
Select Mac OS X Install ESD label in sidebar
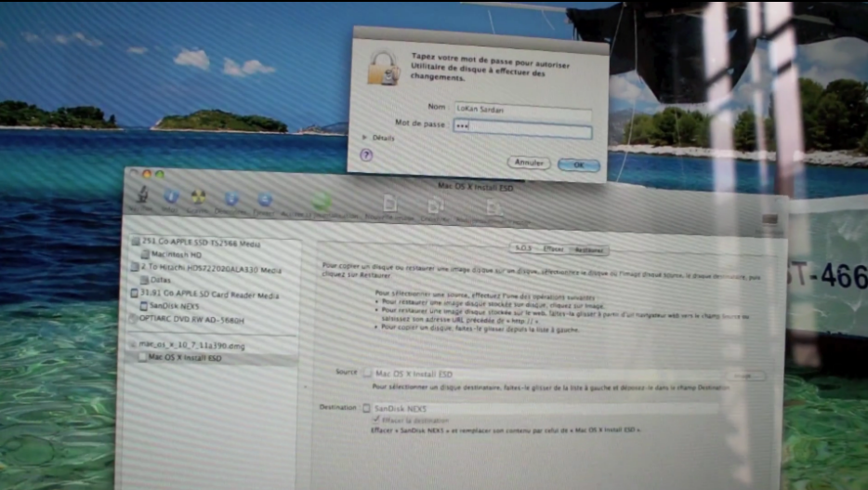click(185, 358)
